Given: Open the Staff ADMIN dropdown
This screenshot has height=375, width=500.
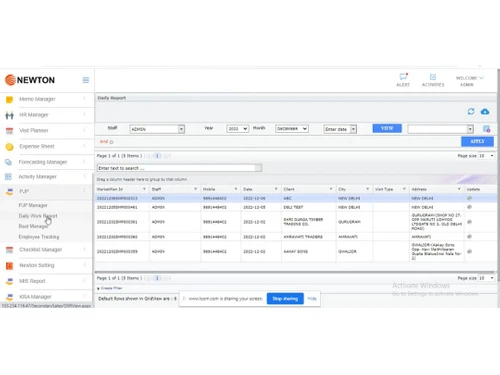Looking at the screenshot, I should (x=181, y=129).
